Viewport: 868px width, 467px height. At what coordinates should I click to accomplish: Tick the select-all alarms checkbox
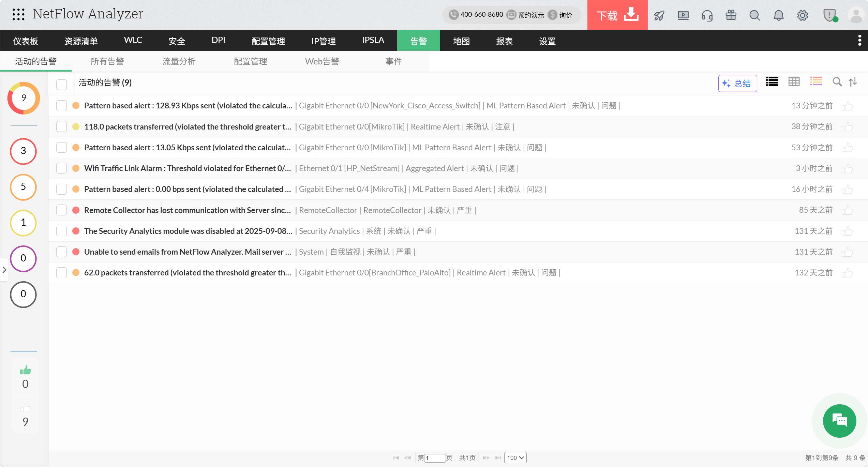tap(61, 84)
